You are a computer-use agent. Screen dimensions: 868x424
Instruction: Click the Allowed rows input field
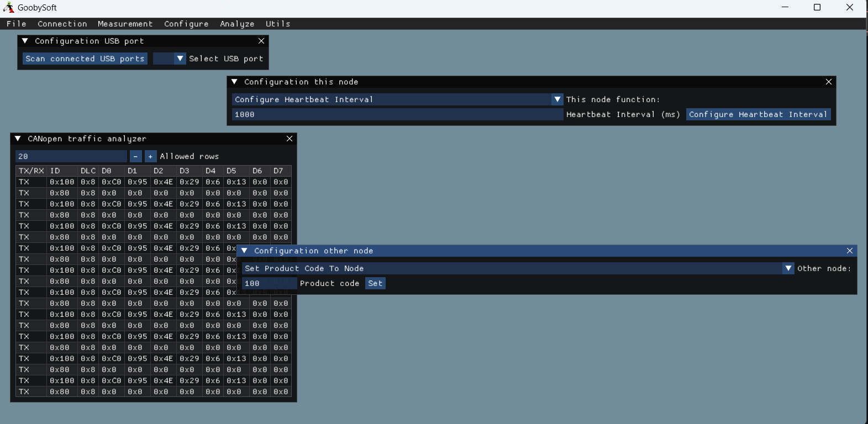point(71,156)
